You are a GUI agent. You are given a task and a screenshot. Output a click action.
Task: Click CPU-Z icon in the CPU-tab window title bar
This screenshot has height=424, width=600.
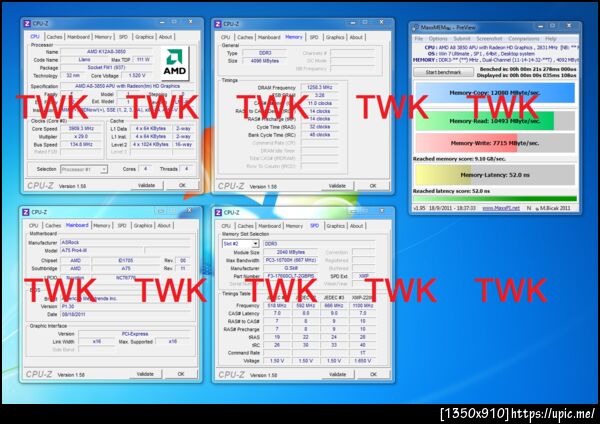[x=27, y=24]
